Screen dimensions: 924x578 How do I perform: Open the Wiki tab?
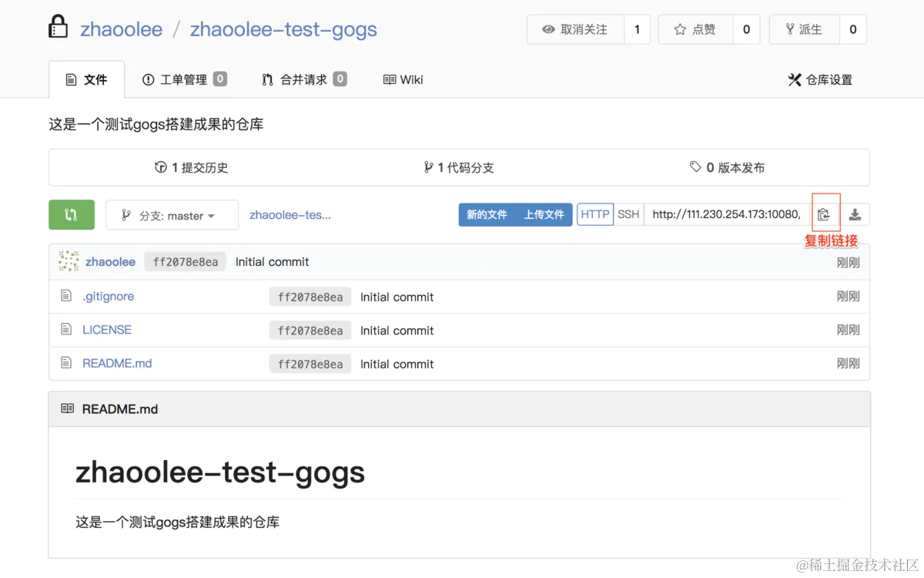[403, 79]
